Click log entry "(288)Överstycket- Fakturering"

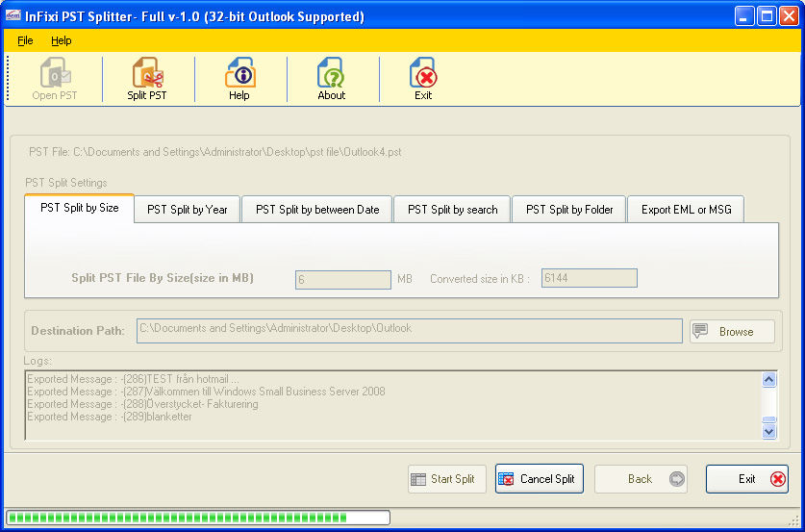pyautogui.click(x=142, y=404)
